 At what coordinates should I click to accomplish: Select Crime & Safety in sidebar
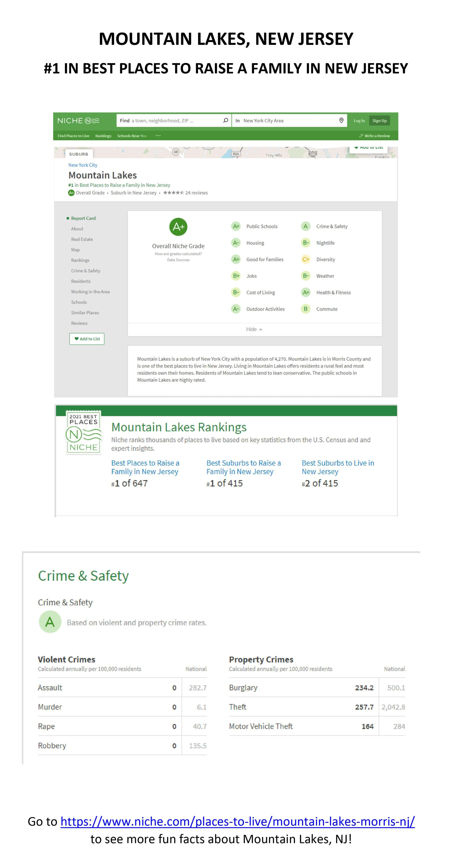click(x=85, y=271)
